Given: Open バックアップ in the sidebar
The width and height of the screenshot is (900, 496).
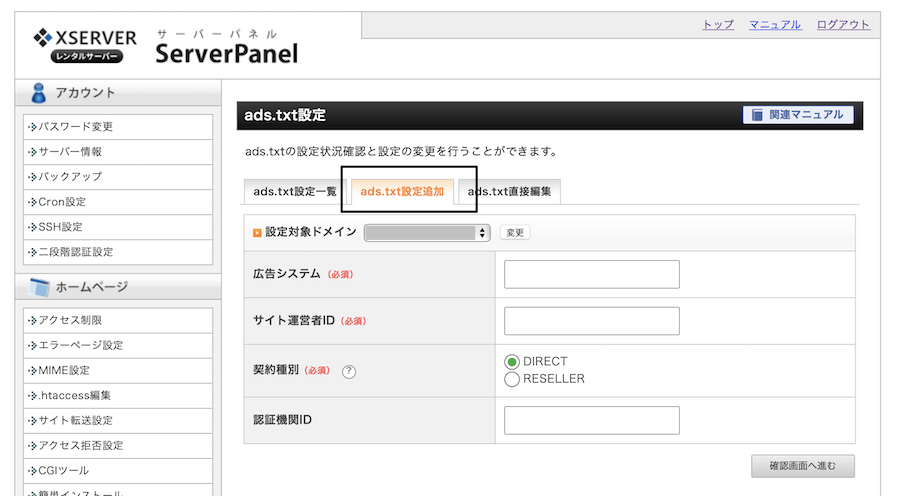Looking at the screenshot, I should [118, 177].
